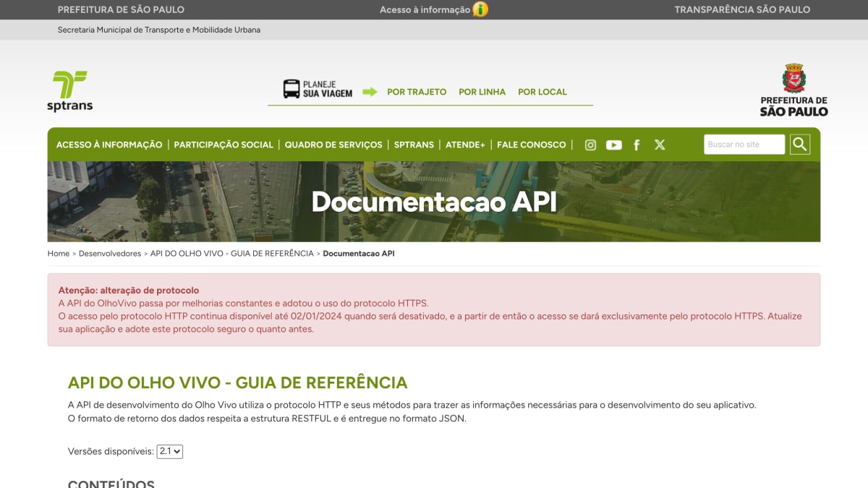Go to Home in the breadcrumb
Screen dimensions: 868x488
(x=59, y=254)
